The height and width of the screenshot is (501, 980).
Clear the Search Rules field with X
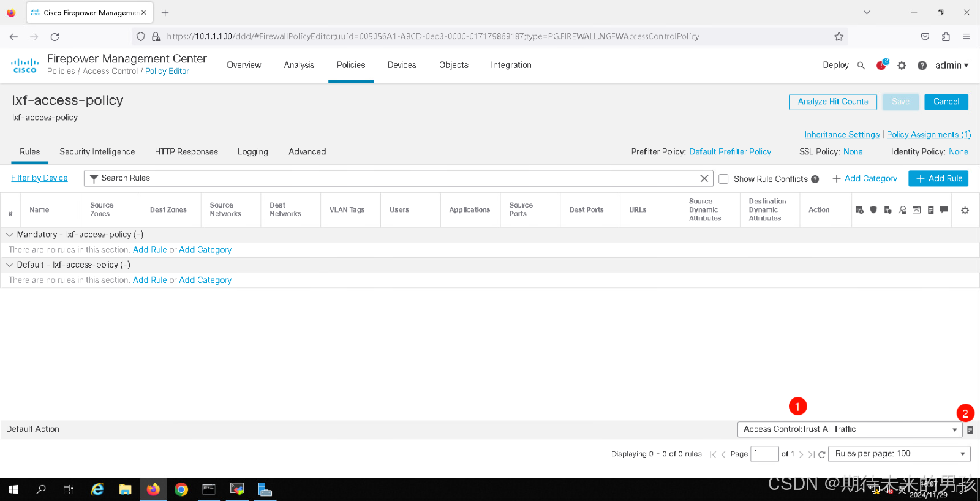click(x=704, y=178)
